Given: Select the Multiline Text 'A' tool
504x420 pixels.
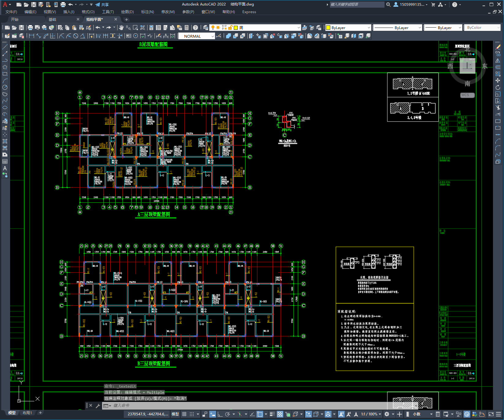Looking at the screenshot, I should [x=5, y=168].
